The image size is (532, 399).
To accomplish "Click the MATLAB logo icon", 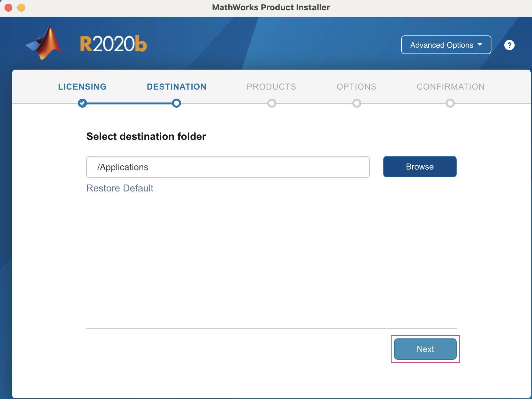I will coord(44,44).
